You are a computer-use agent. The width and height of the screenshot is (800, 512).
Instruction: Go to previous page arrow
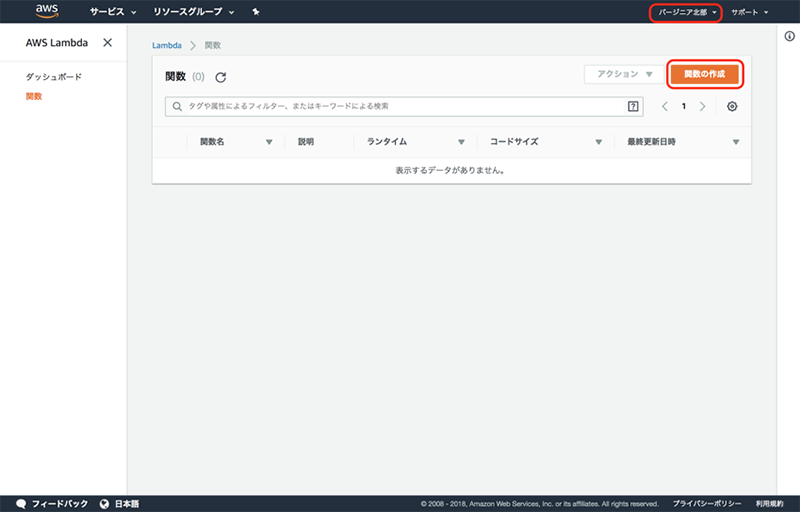click(x=665, y=106)
